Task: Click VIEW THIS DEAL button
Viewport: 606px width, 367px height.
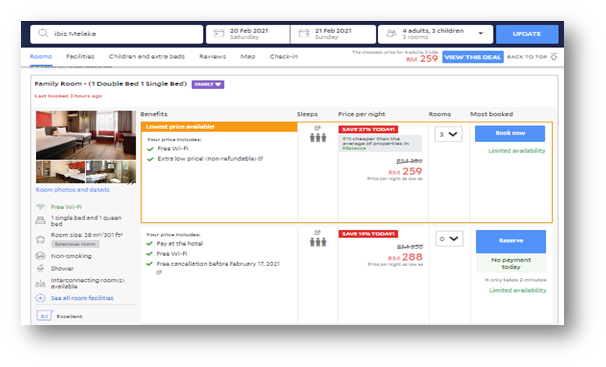Action: (473, 57)
